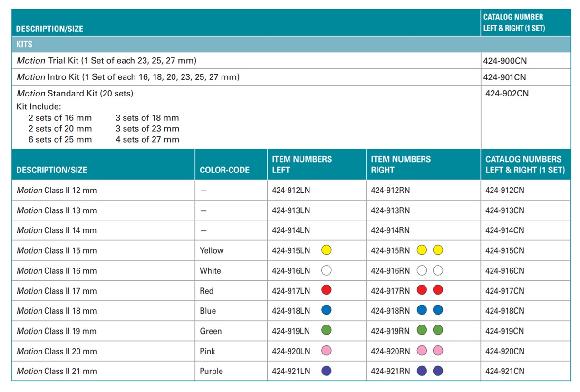Select the 'Motion Class II 14 mm' row label
This screenshot has width=580, height=392.
(57, 230)
